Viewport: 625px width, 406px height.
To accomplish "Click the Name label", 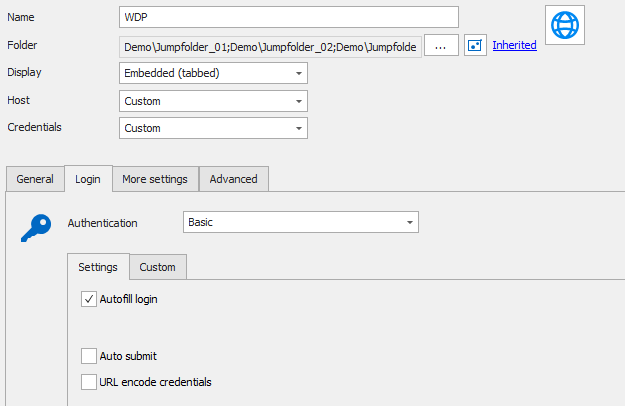I will pos(21,17).
